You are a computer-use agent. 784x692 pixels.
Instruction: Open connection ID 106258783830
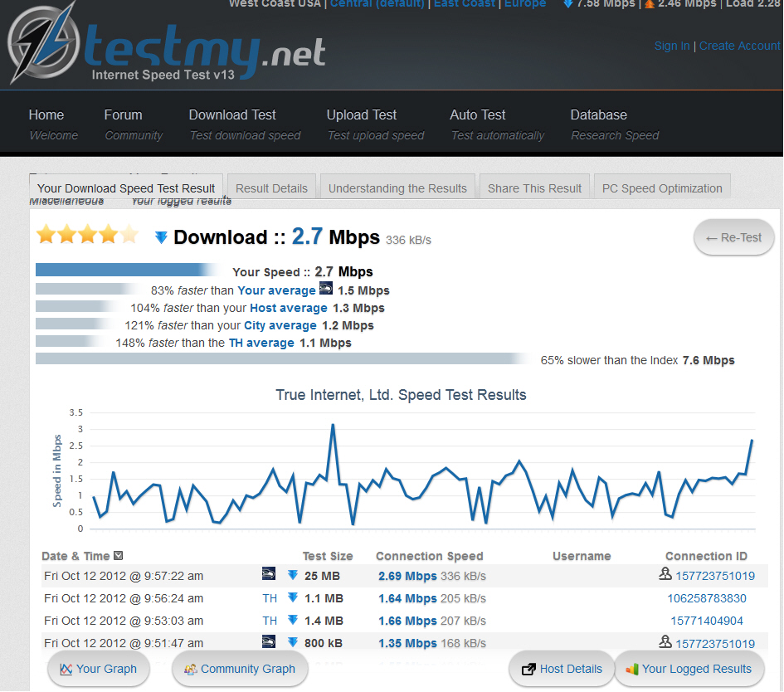(x=707, y=598)
